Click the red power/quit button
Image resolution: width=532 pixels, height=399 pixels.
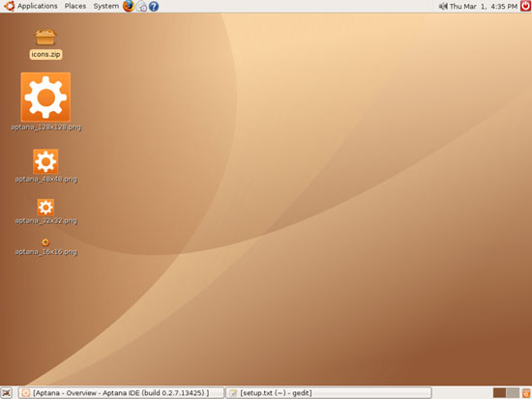[x=525, y=6]
